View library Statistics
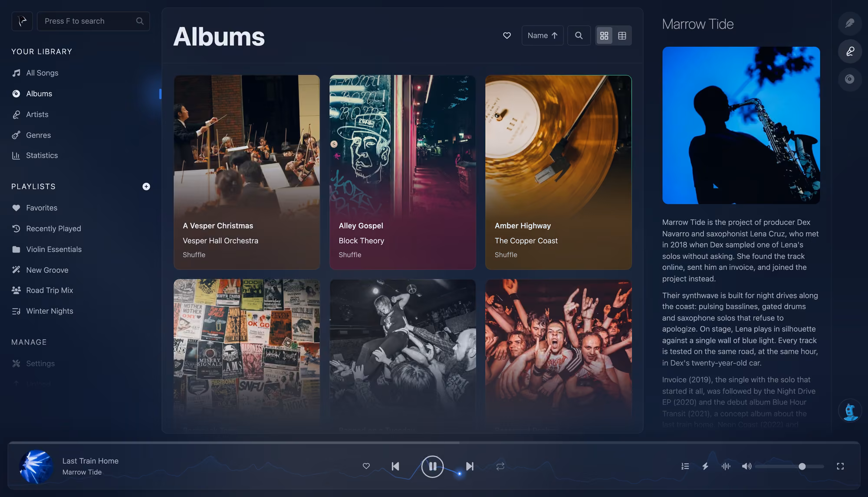 pos(42,155)
